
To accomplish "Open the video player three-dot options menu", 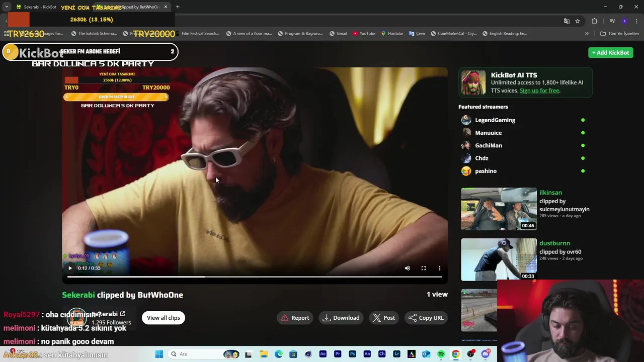I will click(440, 268).
